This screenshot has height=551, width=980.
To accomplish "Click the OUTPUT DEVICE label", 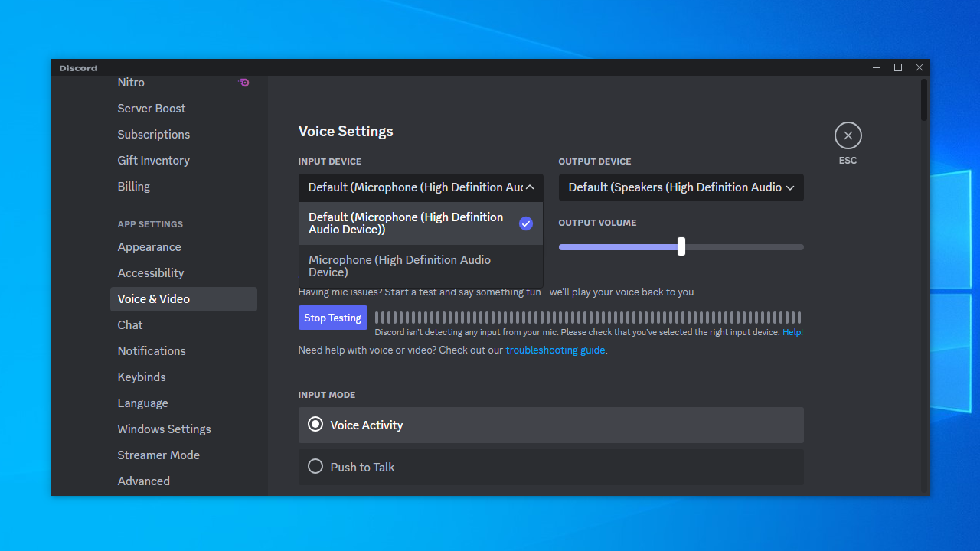I will [x=595, y=161].
